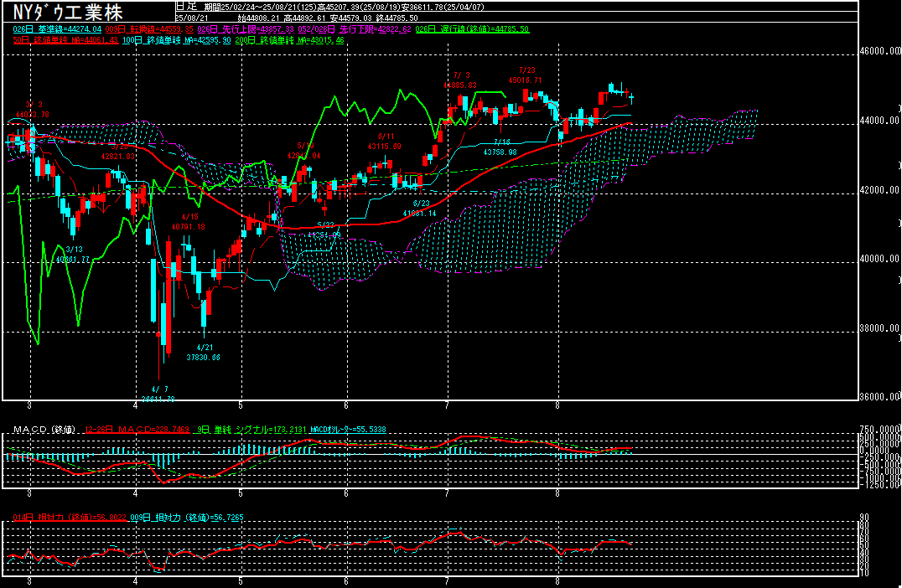Screen dimensions: 902x588
Task: Click month 8 on the MACD axis
Action: [557, 493]
